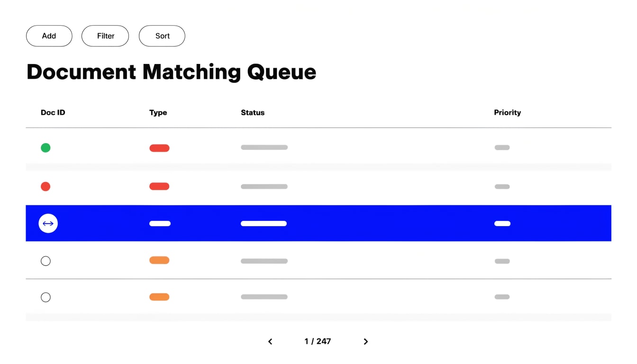Open the Filter options

(105, 36)
